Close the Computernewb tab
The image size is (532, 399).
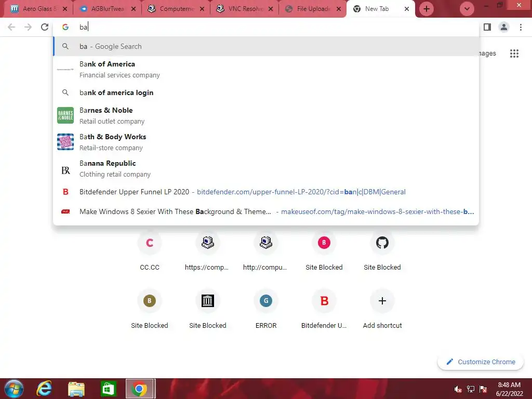coord(202,9)
